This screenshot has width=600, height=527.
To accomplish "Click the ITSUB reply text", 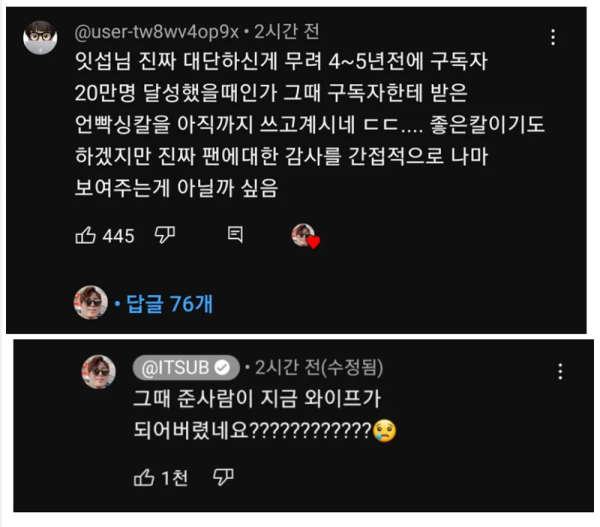I will pyautogui.click(x=264, y=414).
